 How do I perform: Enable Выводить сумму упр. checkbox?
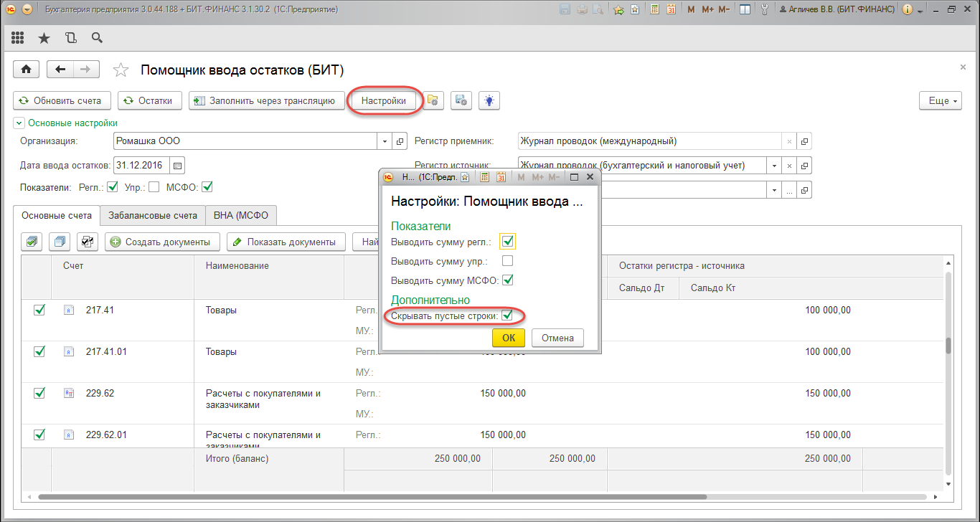pos(508,260)
